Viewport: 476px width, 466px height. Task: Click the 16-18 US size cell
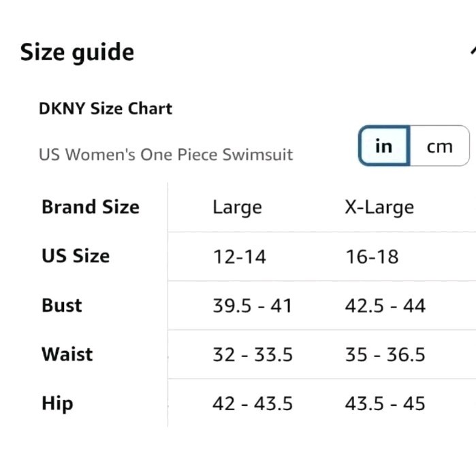pyautogui.click(x=371, y=256)
